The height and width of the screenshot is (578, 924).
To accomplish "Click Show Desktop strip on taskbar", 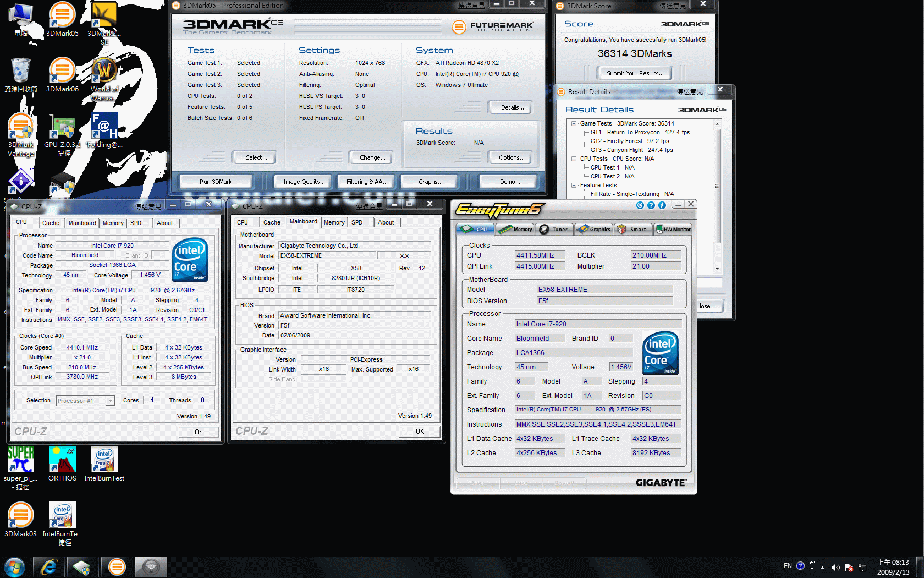I will (x=920, y=567).
